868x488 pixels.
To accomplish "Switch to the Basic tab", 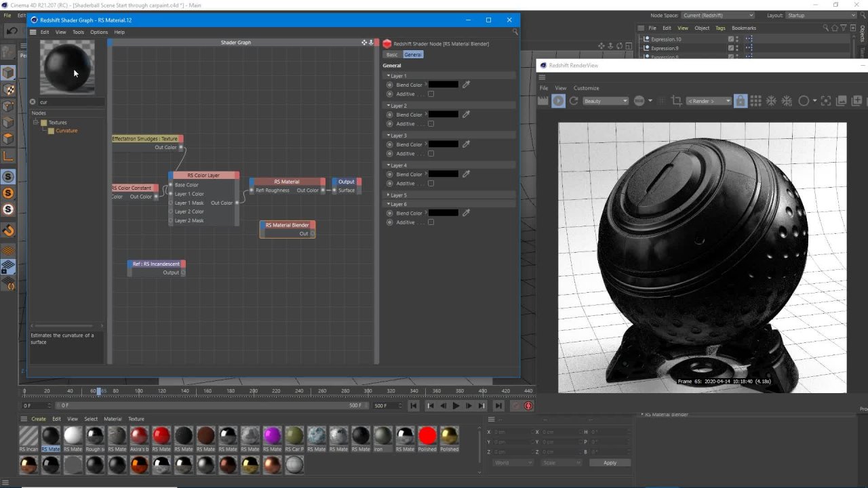I will pyautogui.click(x=392, y=54).
